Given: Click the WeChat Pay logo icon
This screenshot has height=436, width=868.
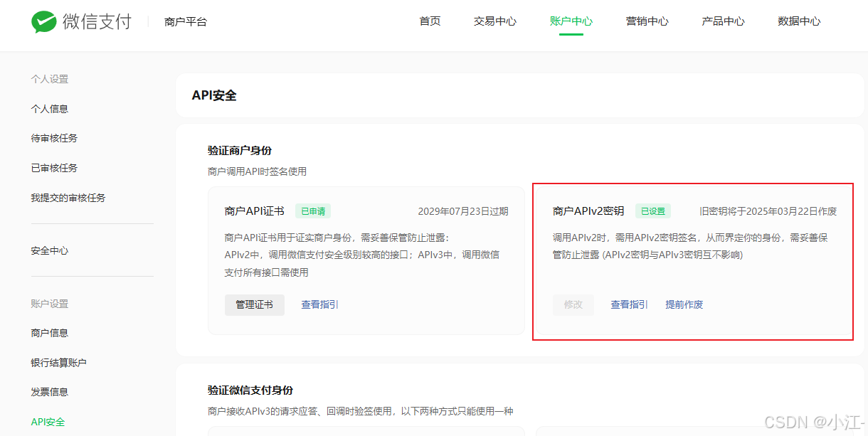Looking at the screenshot, I should point(43,21).
